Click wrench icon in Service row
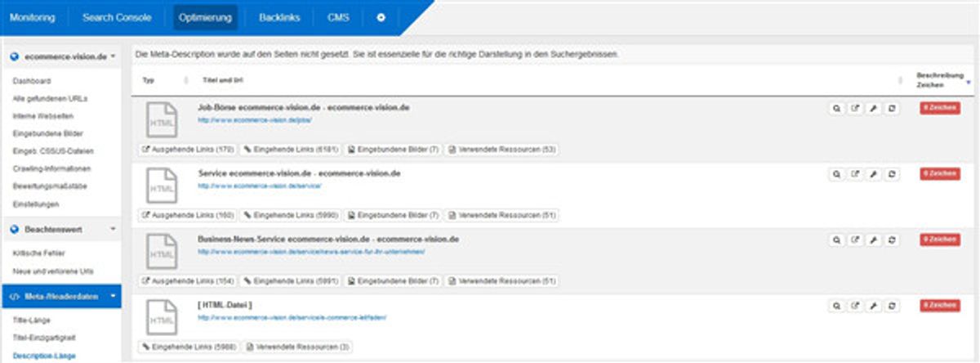The image size is (980, 363). coord(874,174)
